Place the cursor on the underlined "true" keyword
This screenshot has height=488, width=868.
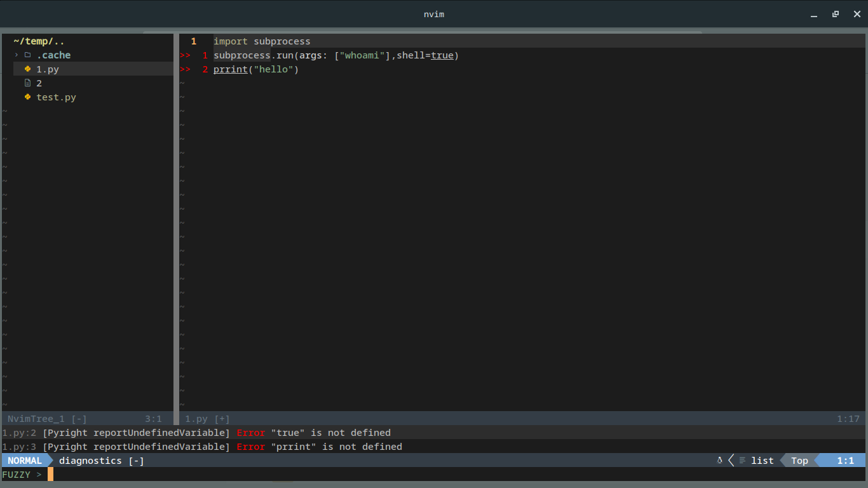[x=442, y=55]
